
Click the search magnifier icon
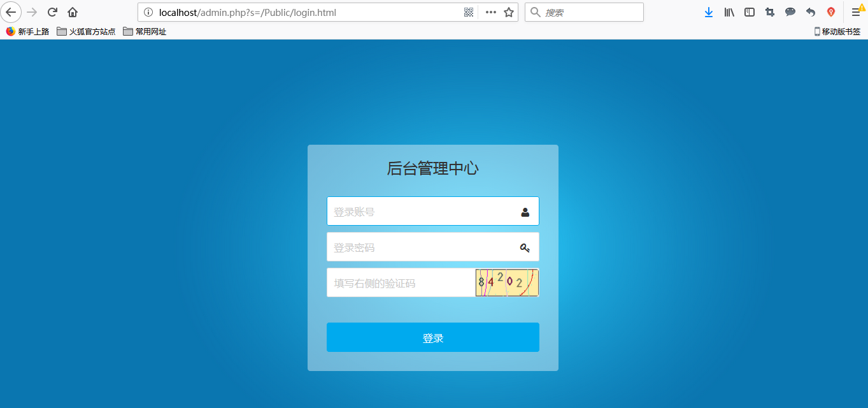(535, 12)
